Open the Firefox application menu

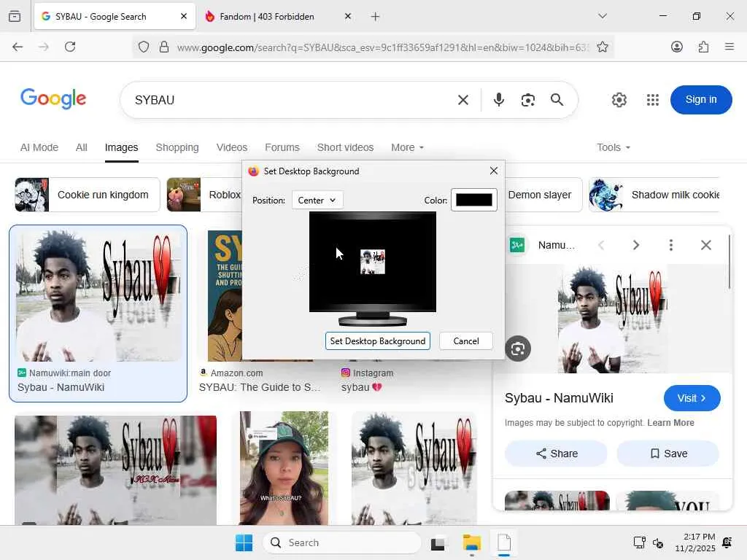[x=729, y=47]
